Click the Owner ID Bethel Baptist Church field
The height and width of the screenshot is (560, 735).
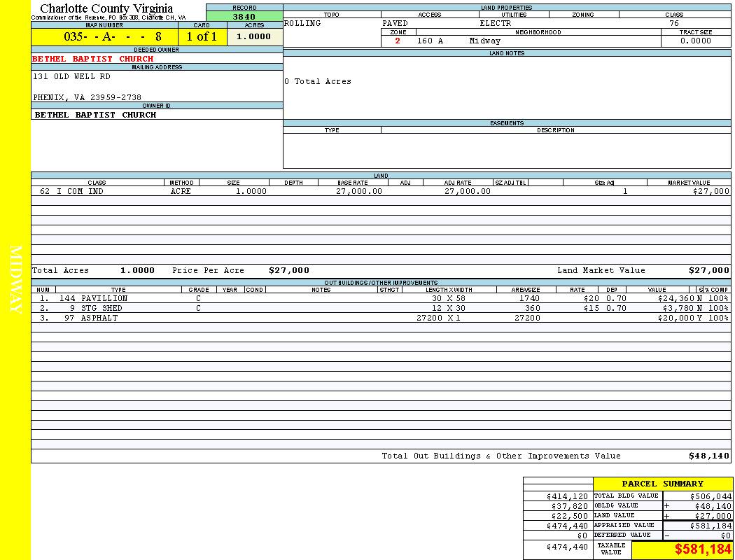pyautogui.click(x=95, y=115)
